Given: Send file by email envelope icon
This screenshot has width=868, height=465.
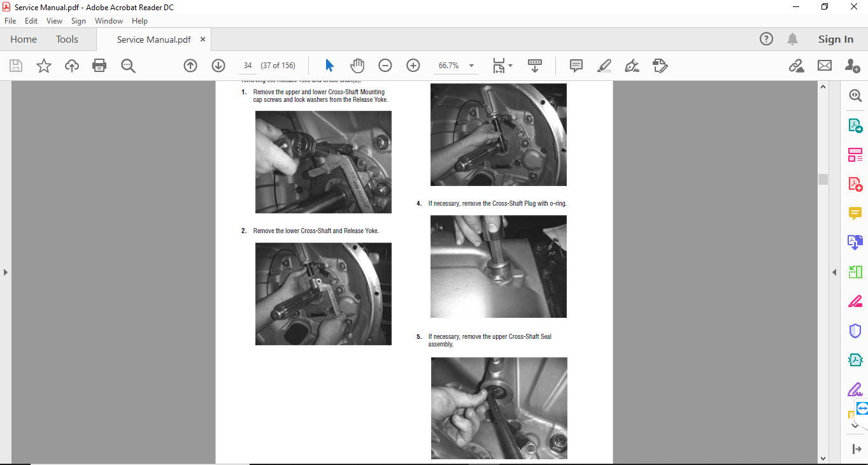Looking at the screenshot, I should coord(825,66).
